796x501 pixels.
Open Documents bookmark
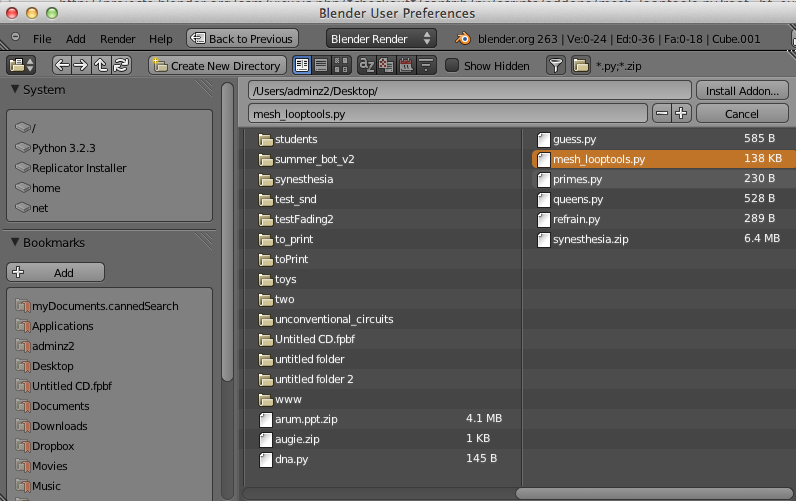tap(109, 406)
